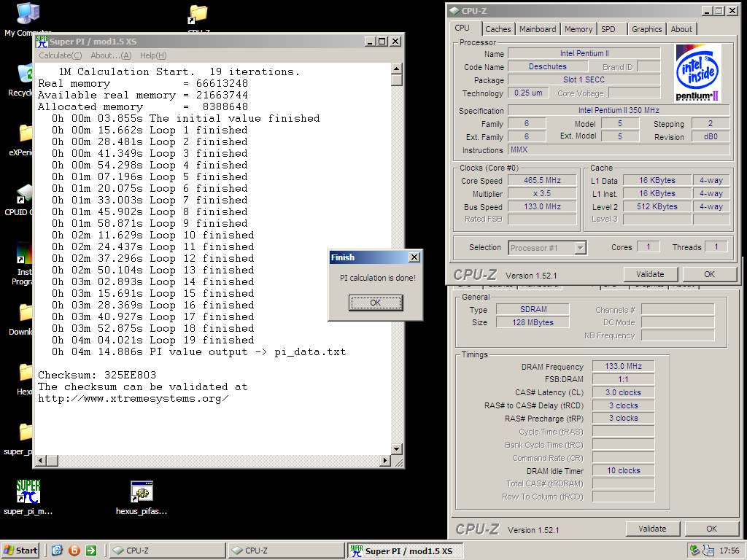Launch the hexus_pifast desktop shortcut

click(x=142, y=491)
